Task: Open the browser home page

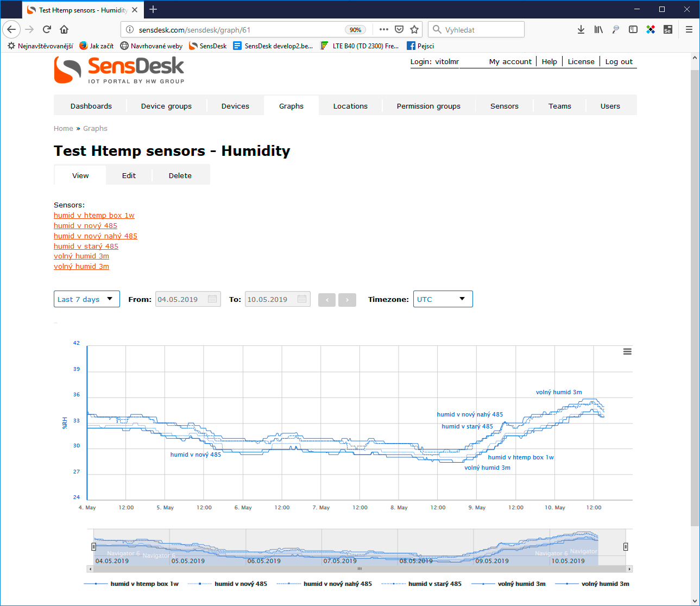Action: pyautogui.click(x=64, y=29)
